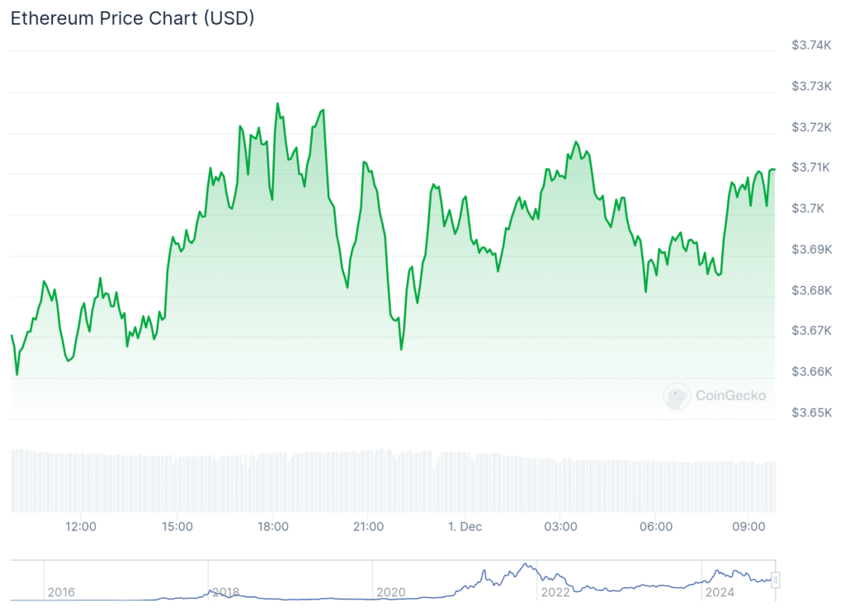Click the $3.65K price axis label

click(x=810, y=412)
